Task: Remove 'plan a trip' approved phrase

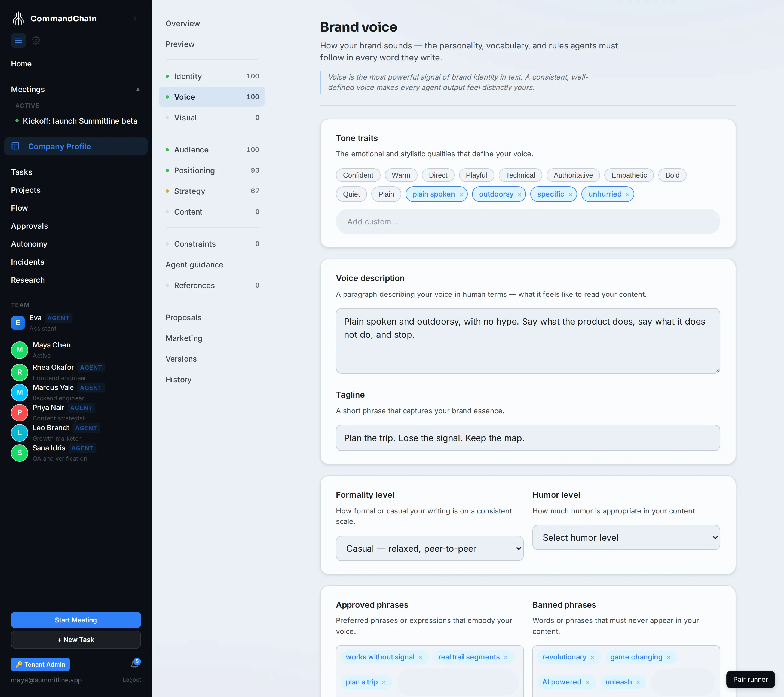Action: click(384, 682)
